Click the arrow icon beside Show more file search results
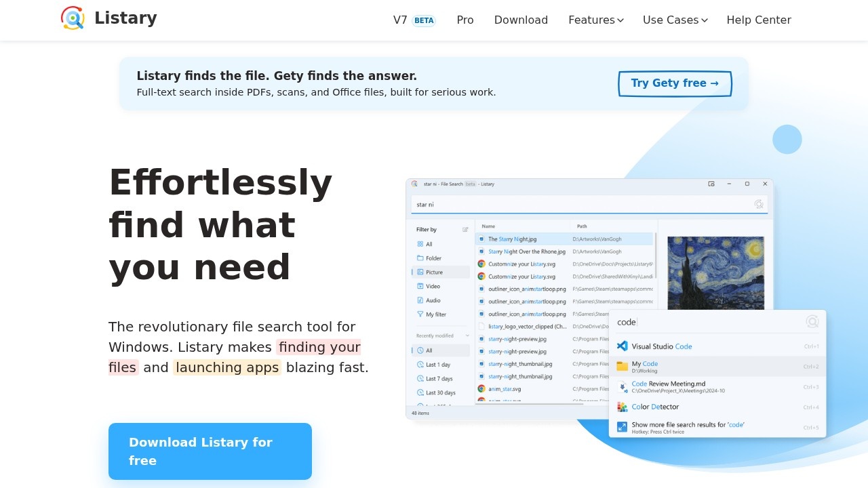This screenshot has width=868, height=488. [622, 427]
